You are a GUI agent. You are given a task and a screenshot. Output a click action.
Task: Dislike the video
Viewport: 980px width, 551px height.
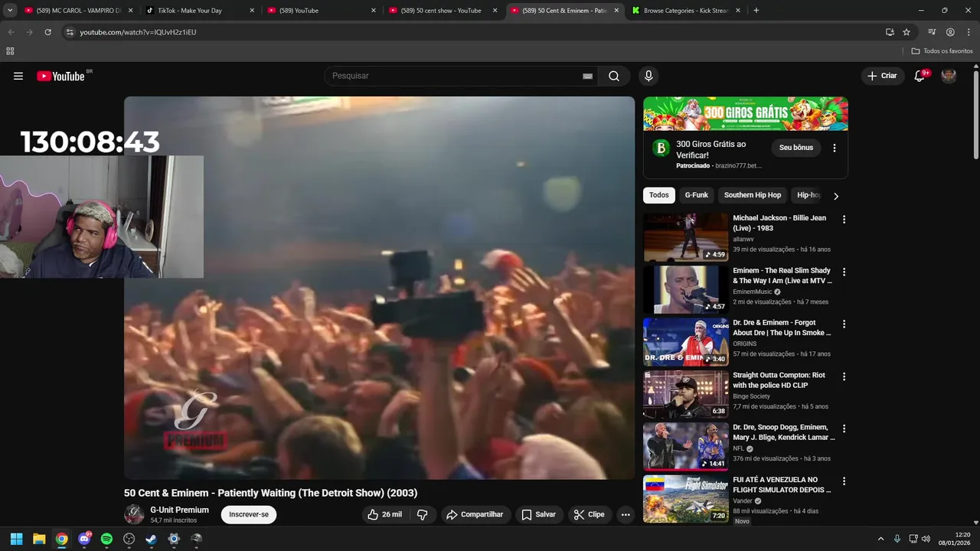(422, 514)
